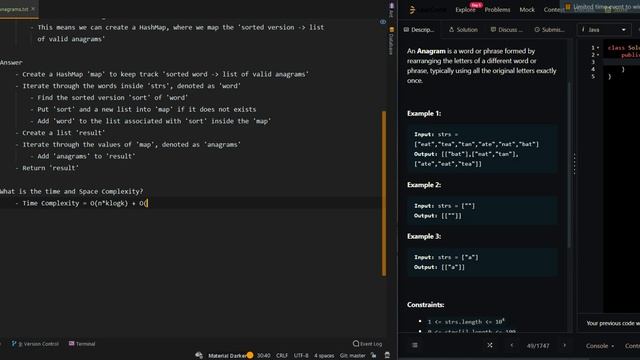Viewport: 640px width, 360px height.
Task: Click code editor line 3
Action: pos(621,62)
